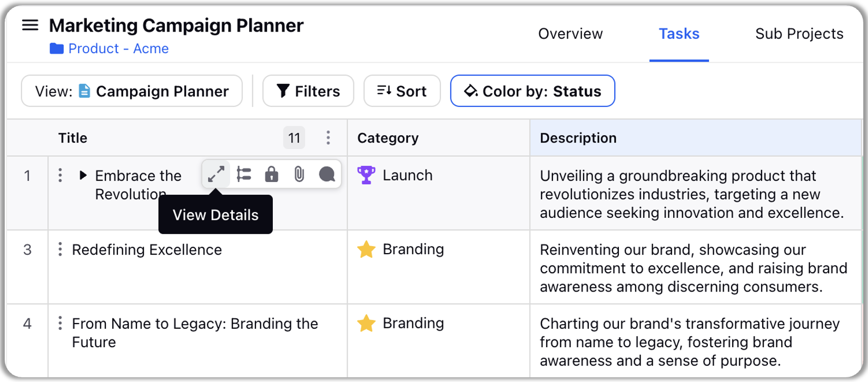Click the star icon beside Redefining Excellence's Branding
The image size is (868, 382).
tap(366, 249)
